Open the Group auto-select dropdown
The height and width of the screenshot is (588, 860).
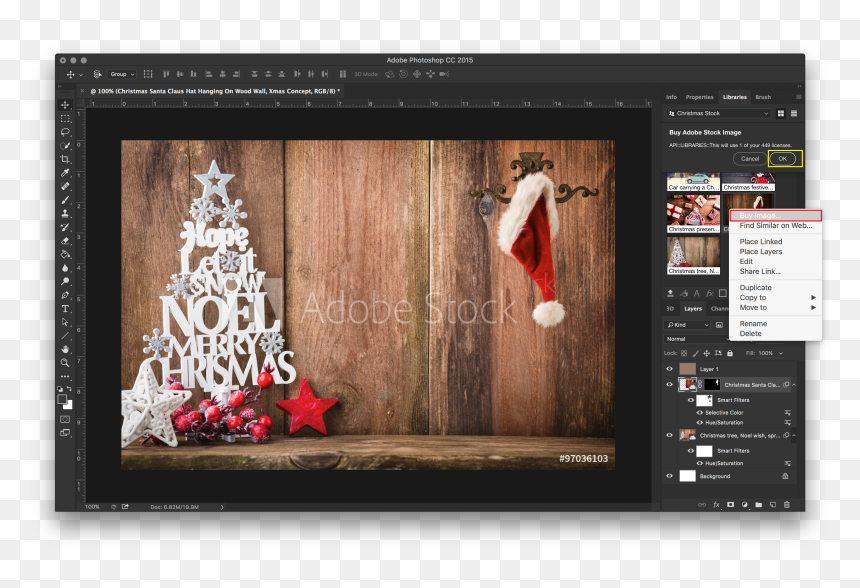[x=122, y=74]
